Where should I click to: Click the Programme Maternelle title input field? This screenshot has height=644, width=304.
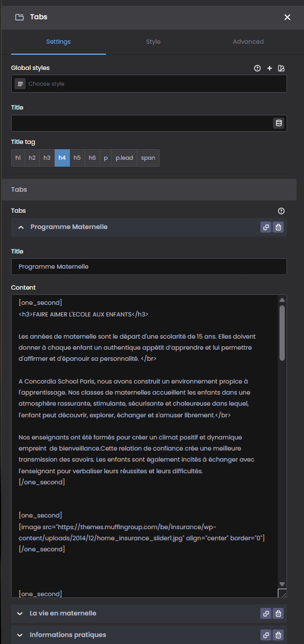tap(149, 266)
